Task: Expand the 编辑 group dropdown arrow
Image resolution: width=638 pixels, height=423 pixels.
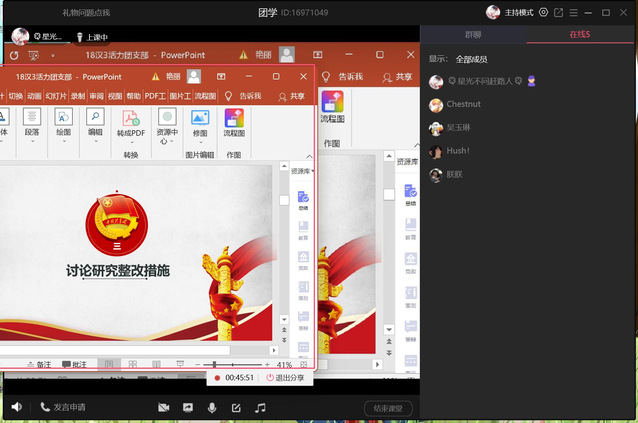Action: (x=96, y=142)
